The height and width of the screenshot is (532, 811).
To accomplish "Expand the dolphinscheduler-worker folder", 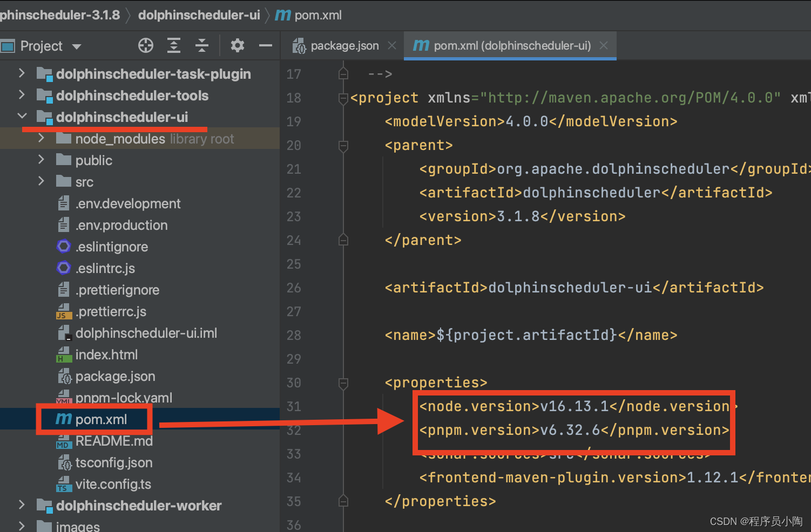I will pos(22,505).
